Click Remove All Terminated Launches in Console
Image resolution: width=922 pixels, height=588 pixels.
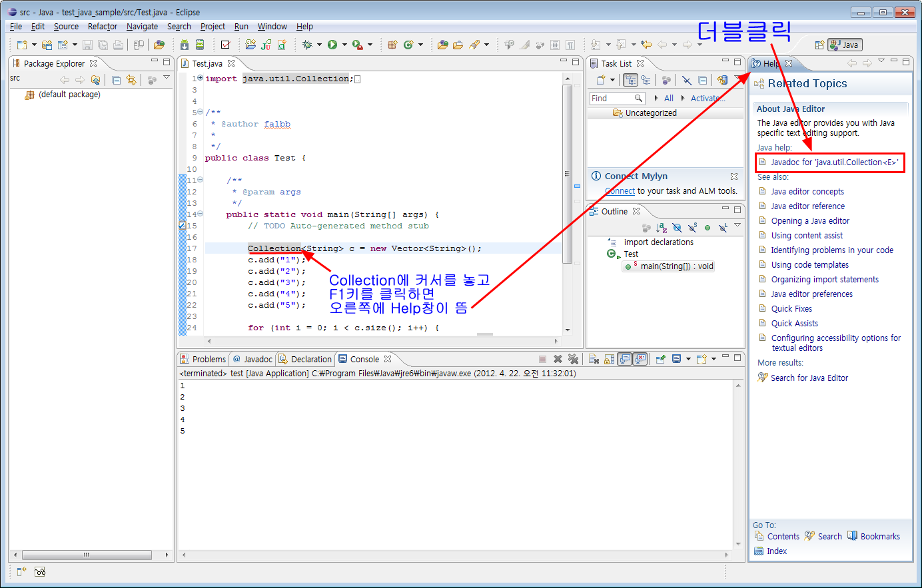573,359
